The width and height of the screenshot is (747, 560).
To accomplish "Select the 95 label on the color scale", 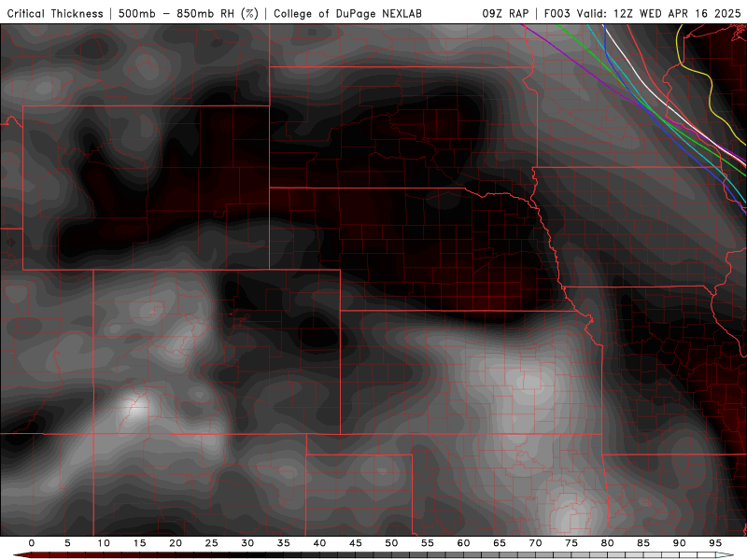I will (x=715, y=543).
